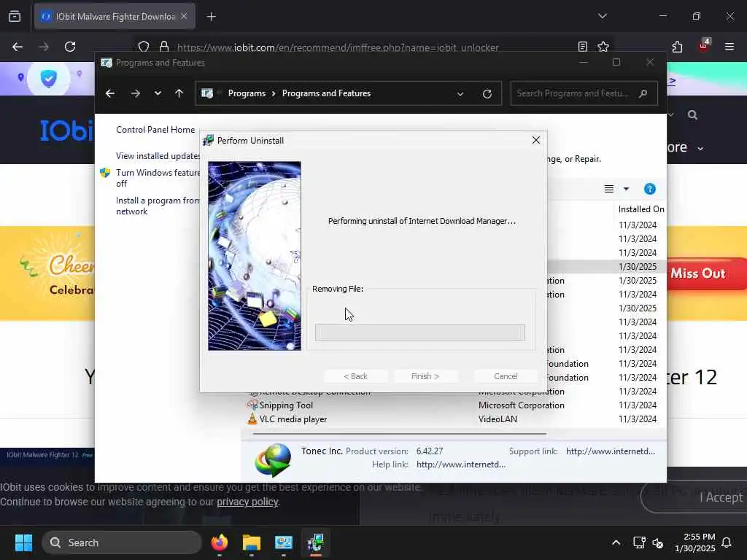Open Control Panel taskbar icon

(x=284, y=542)
